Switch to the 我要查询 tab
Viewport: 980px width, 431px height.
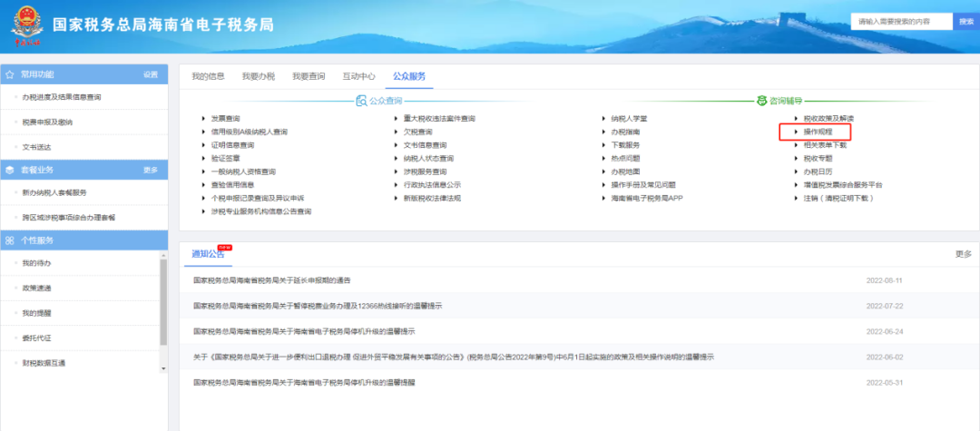pyautogui.click(x=309, y=76)
